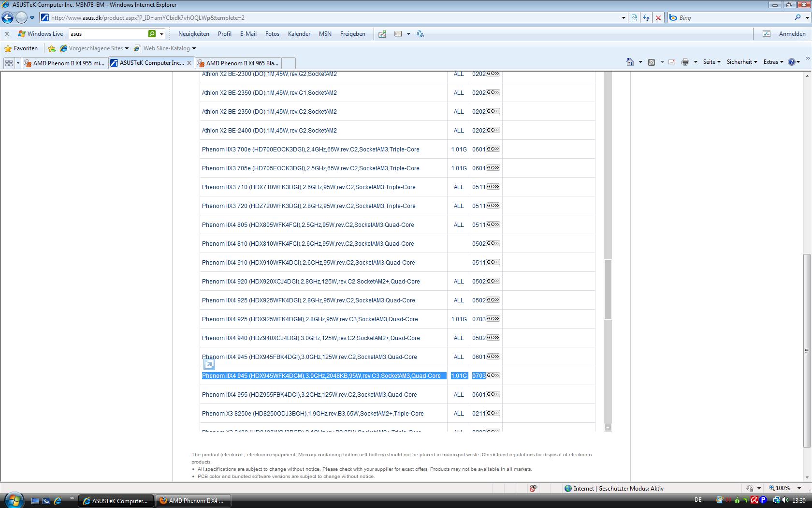Click the Home icon in command bar
The width and height of the screenshot is (812, 508).
pos(630,62)
